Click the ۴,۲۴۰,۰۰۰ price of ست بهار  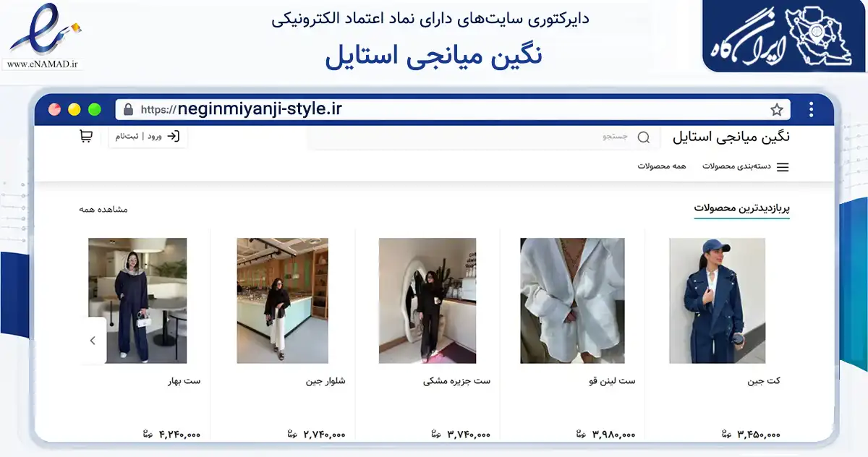[179, 435]
